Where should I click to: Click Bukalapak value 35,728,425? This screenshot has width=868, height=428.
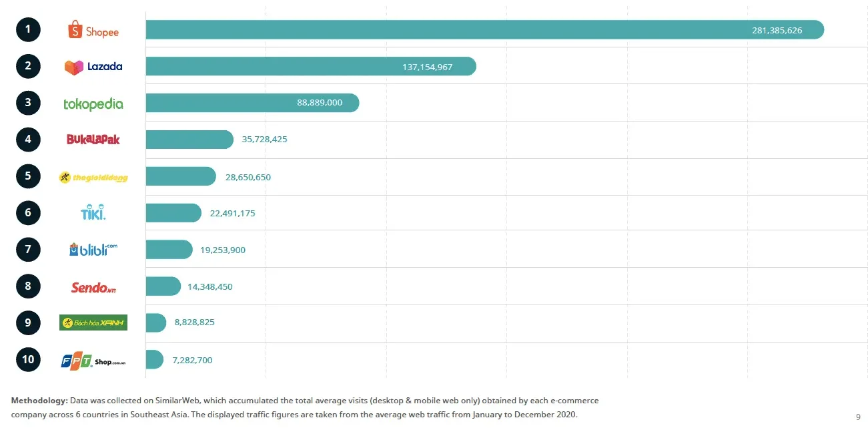click(x=265, y=140)
